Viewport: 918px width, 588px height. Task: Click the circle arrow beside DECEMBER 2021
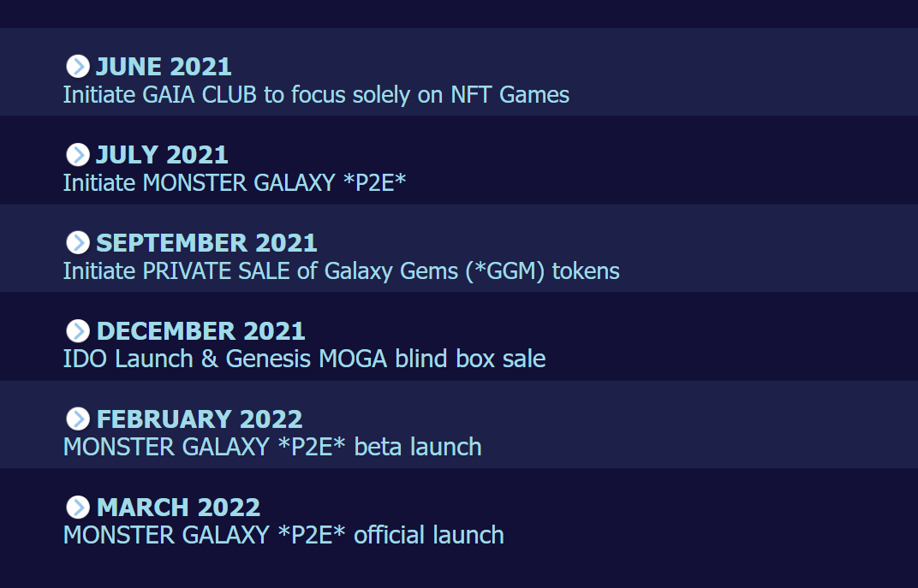(77, 330)
